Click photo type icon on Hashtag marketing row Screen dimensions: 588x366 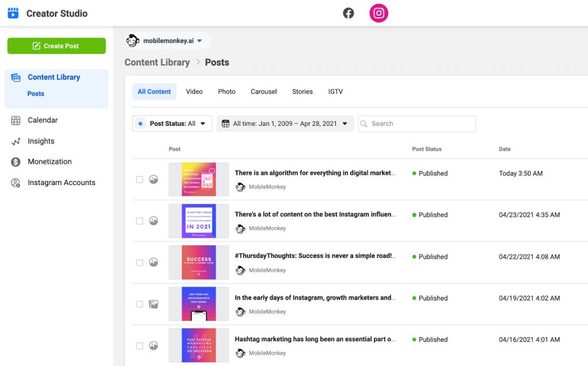(153, 345)
